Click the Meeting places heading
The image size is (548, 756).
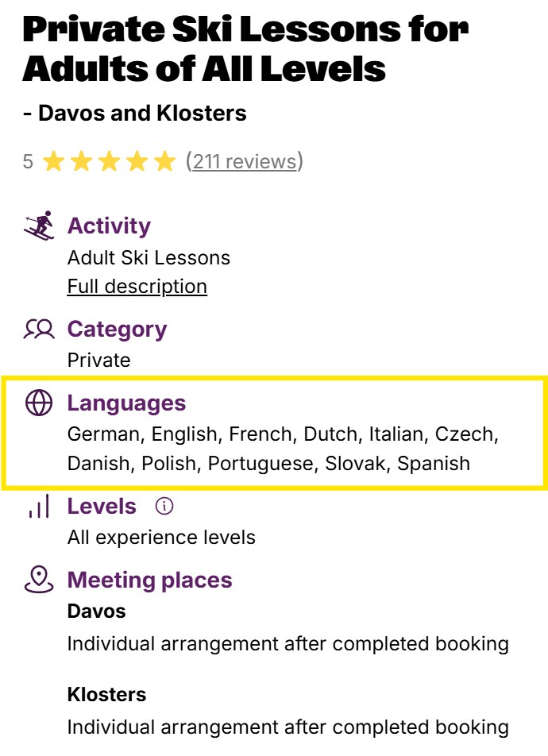pos(149,580)
